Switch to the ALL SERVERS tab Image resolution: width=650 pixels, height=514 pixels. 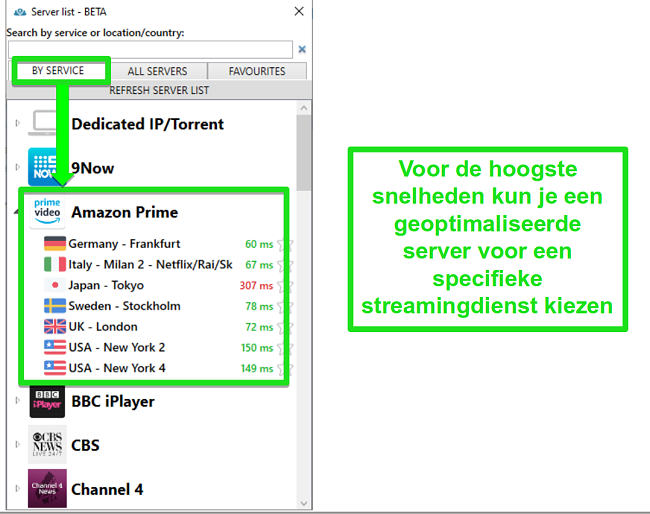pos(158,71)
